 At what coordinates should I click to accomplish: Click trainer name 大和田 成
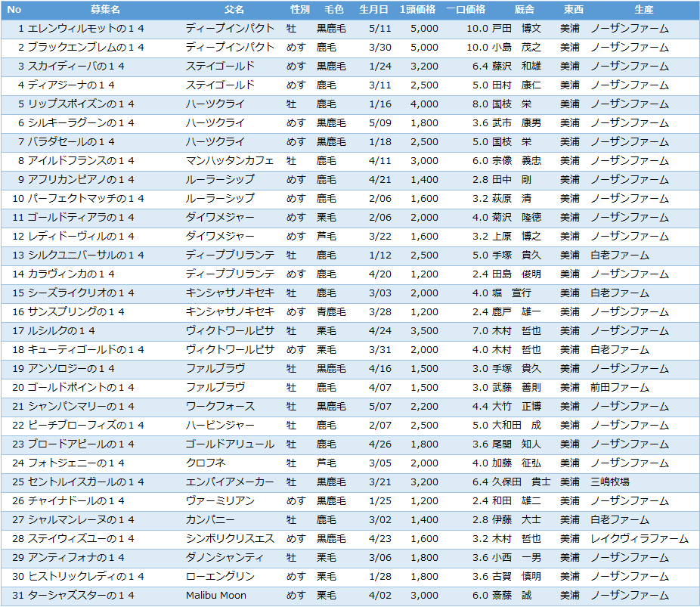[x=516, y=426]
